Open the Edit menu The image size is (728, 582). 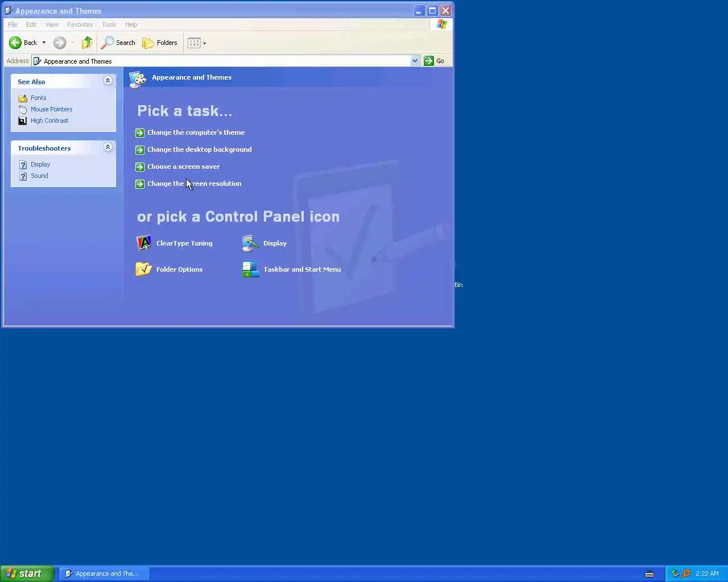(x=31, y=24)
